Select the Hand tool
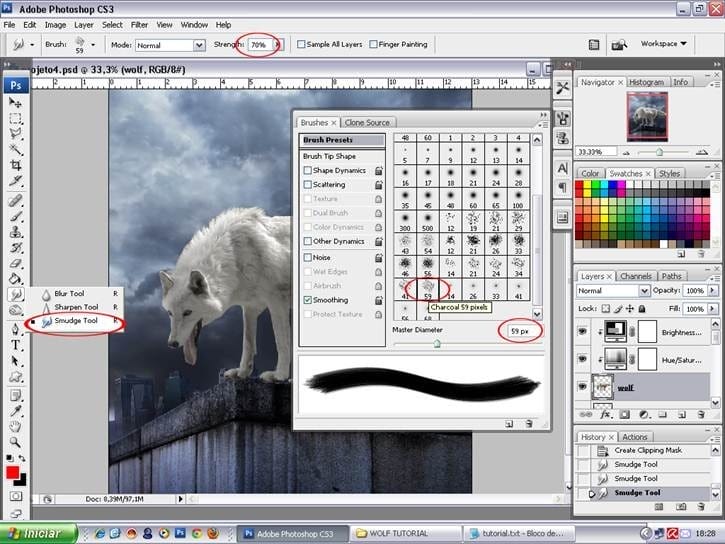Viewport: 725px width, 544px height. point(15,427)
